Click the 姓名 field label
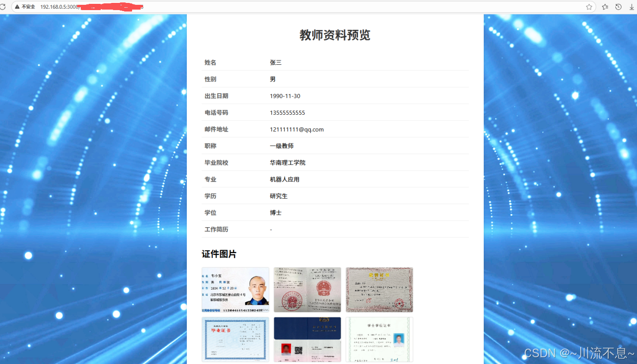 tap(210, 62)
